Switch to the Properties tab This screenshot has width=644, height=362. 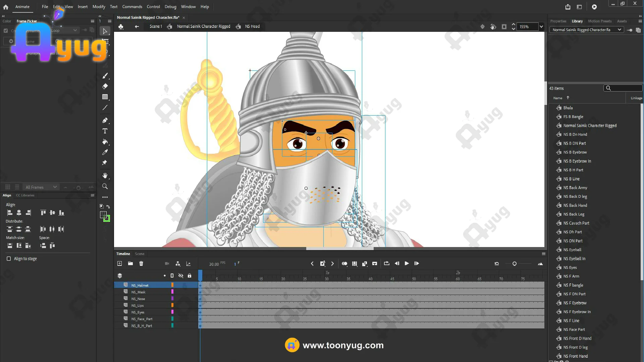pos(558,21)
